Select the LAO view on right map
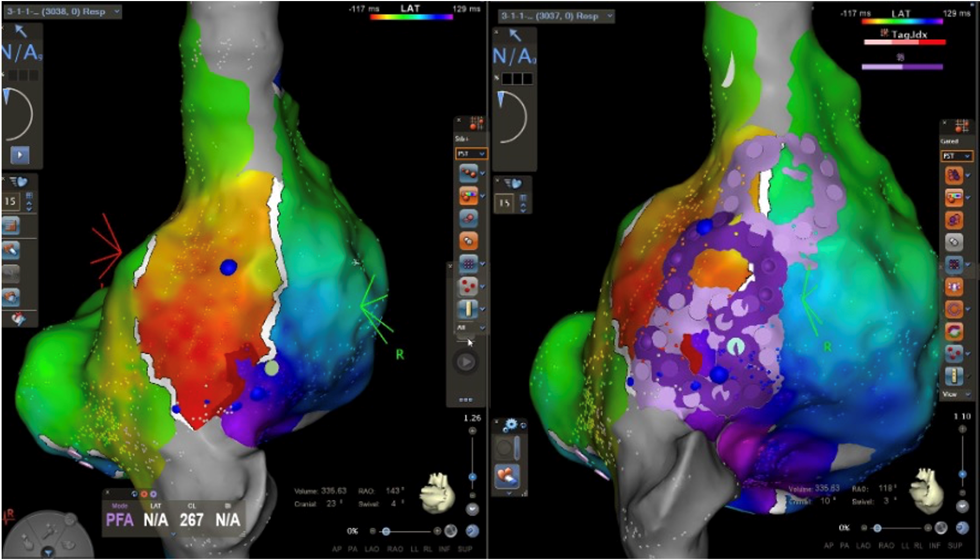 click(863, 545)
